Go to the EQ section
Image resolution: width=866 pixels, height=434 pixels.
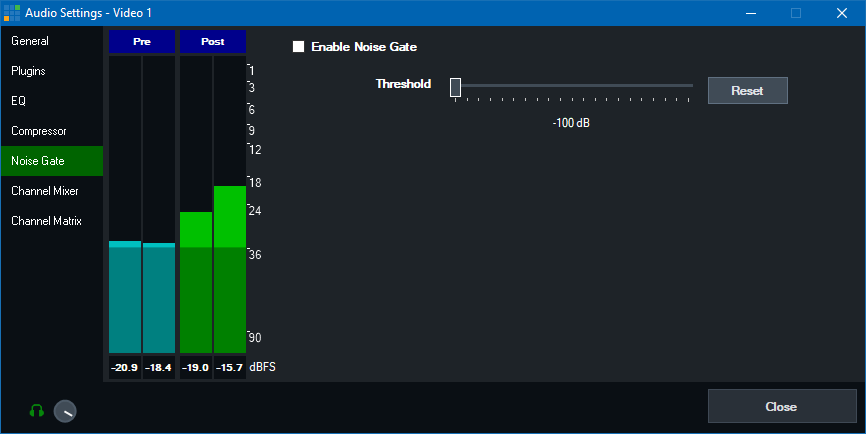(x=19, y=101)
